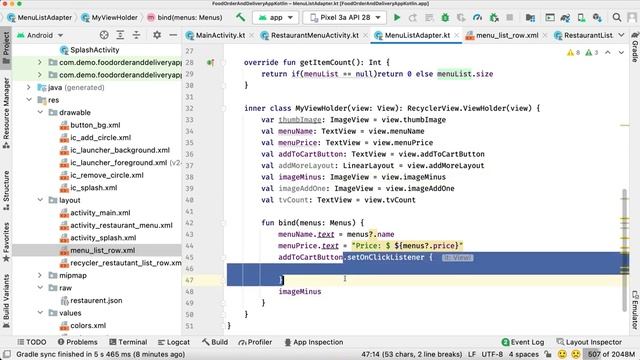Expand the java (generated) folder

click(29, 87)
